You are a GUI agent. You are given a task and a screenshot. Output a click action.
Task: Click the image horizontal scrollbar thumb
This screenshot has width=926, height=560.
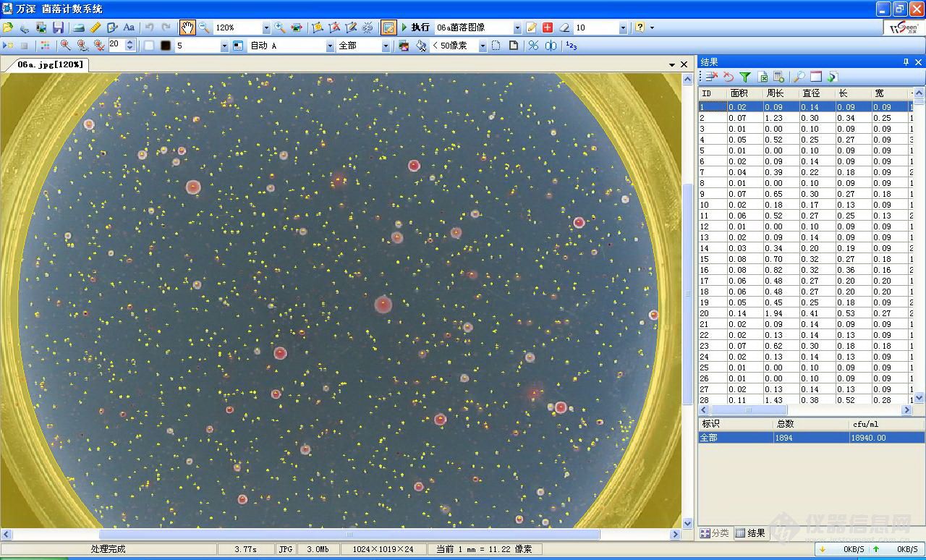(349, 535)
